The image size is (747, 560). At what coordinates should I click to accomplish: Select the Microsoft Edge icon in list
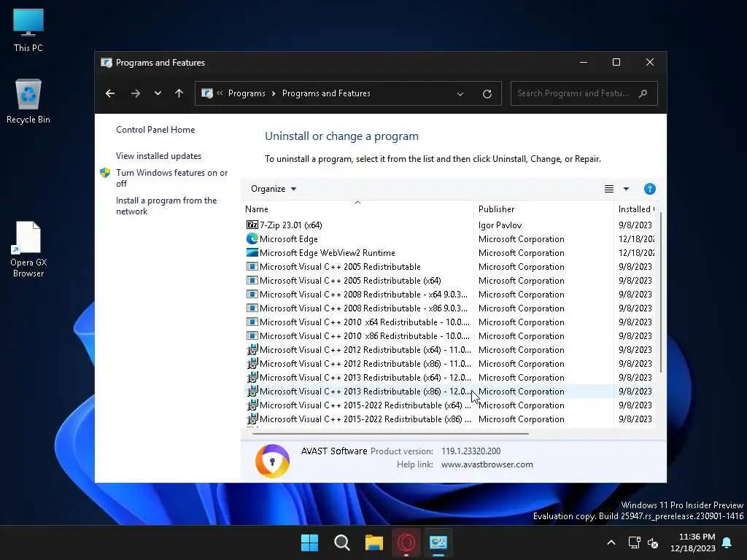pos(252,238)
